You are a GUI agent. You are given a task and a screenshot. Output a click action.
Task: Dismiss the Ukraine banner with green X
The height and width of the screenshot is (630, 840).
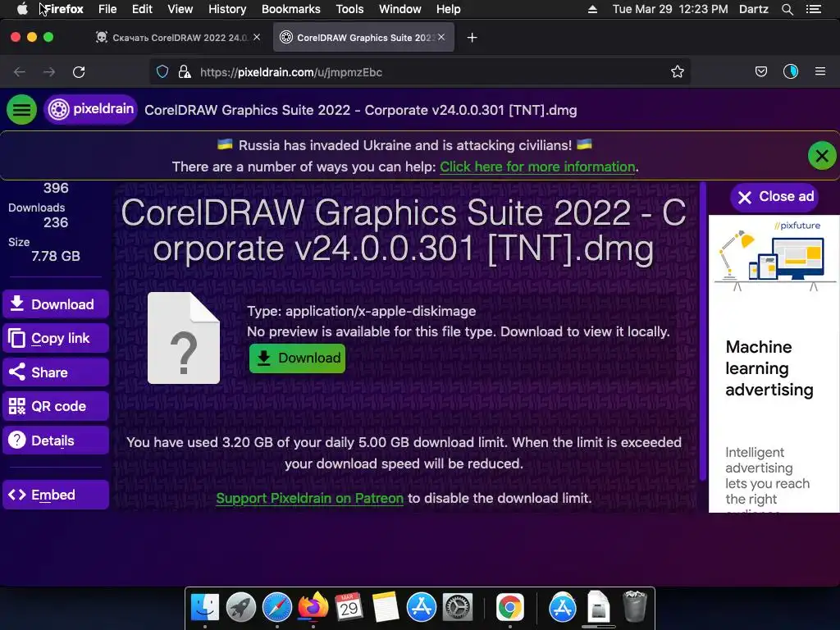point(822,156)
